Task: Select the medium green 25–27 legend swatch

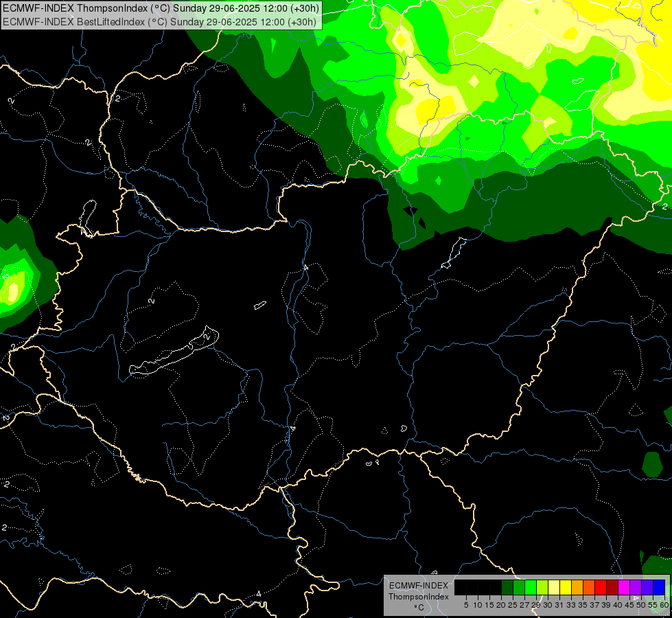Action: (518, 587)
